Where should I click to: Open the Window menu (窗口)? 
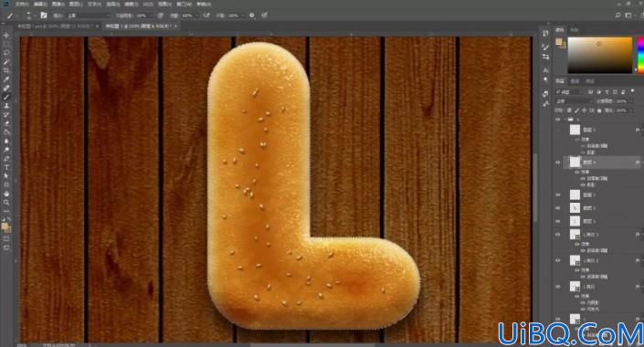(x=184, y=4)
